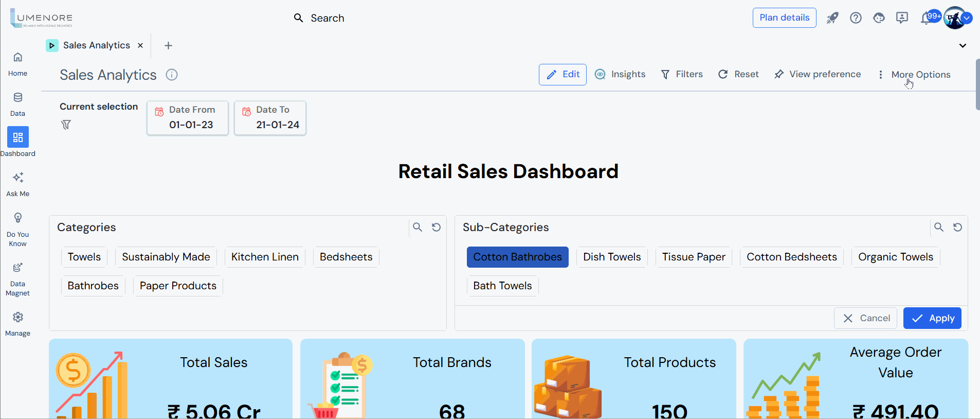Screen dimensions: 980x419
Task: Open the notifications bell icon
Action: (x=926, y=19)
